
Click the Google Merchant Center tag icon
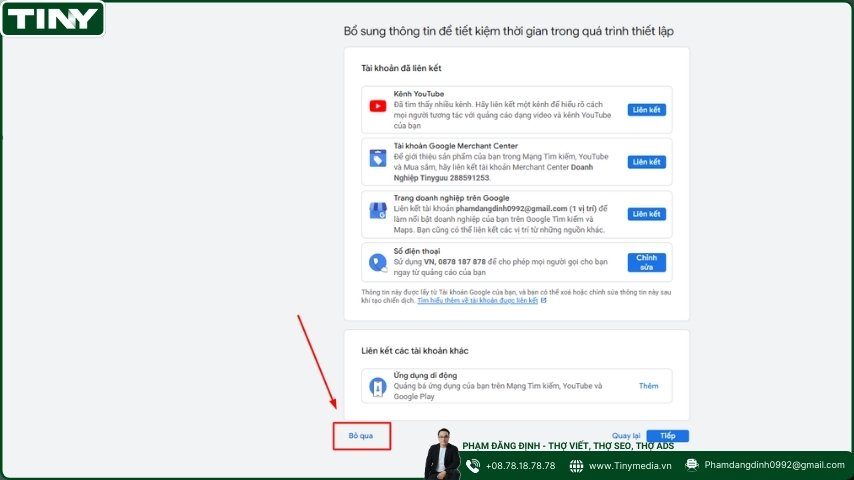pos(378,159)
